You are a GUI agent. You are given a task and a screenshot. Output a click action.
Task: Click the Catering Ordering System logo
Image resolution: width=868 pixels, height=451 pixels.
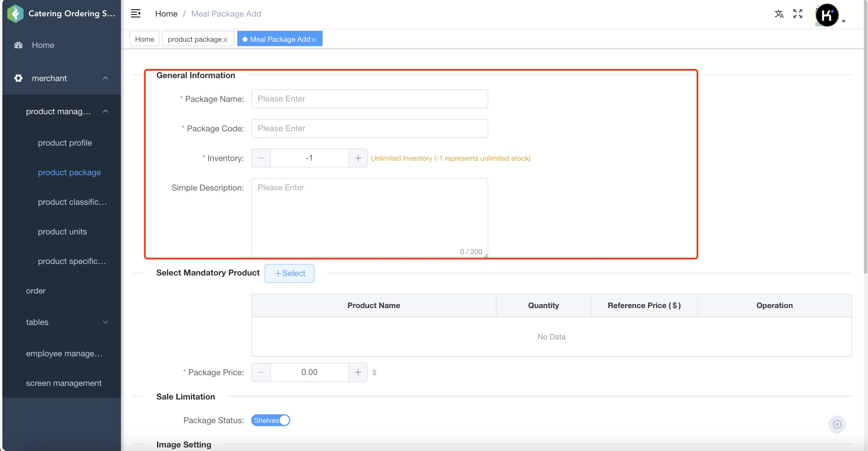(x=15, y=13)
